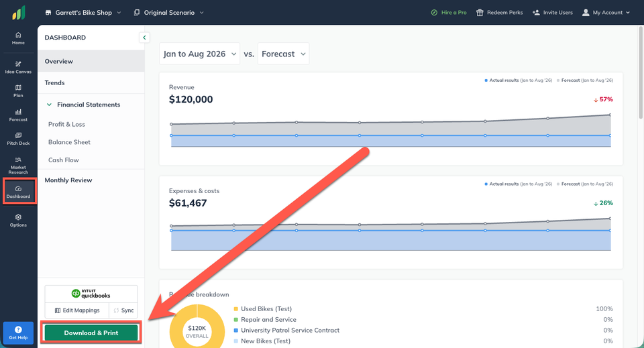644x348 pixels.
Task: Select the Overview menu item
Action: coord(91,61)
